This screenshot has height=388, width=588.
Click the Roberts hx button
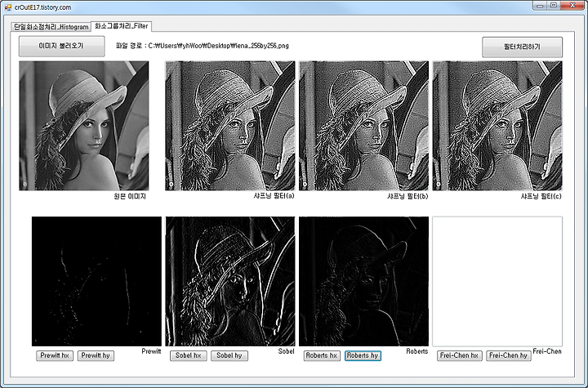pos(322,355)
